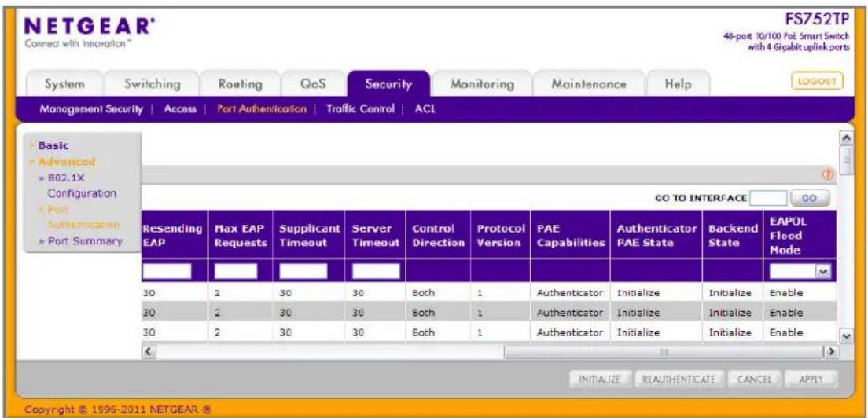Select Port Authentication submenu link

click(261, 109)
